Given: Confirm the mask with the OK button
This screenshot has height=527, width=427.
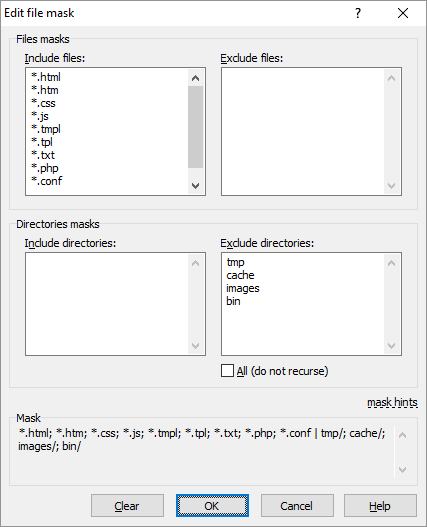Looking at the screenshot, I should click(212, 505).
